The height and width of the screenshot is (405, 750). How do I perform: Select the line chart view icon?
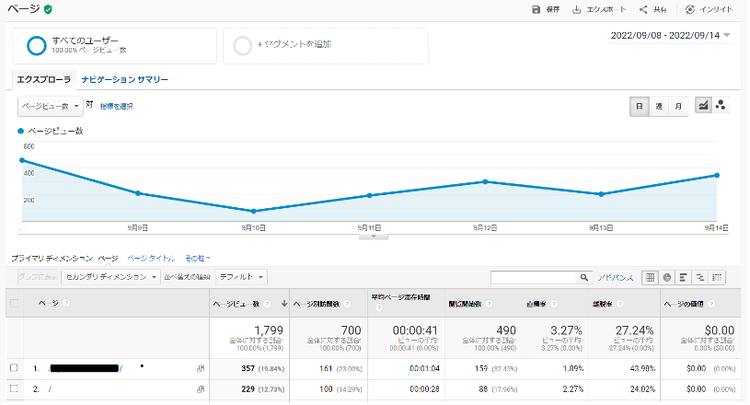(703, 105)
